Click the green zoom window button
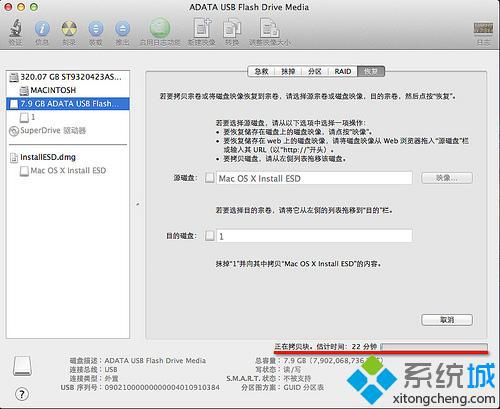The width and height of the screenshot is (500, 409). click(x=34, y=7)
